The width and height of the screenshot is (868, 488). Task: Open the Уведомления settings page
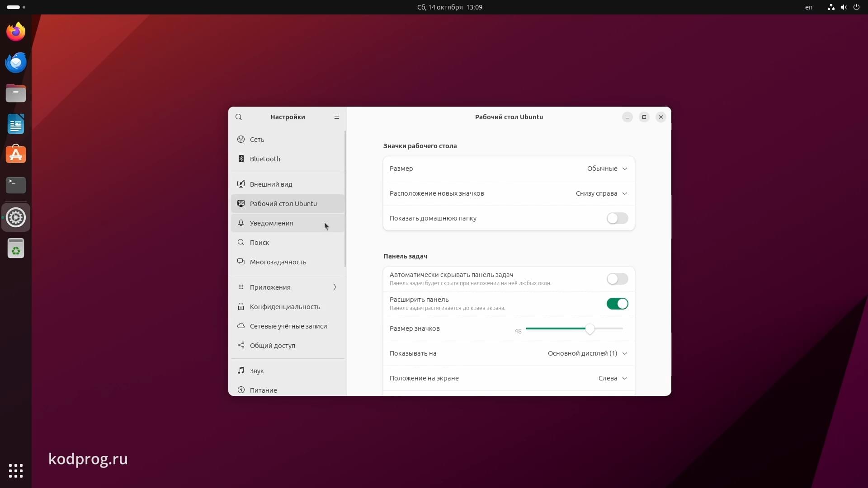(288, 223)
